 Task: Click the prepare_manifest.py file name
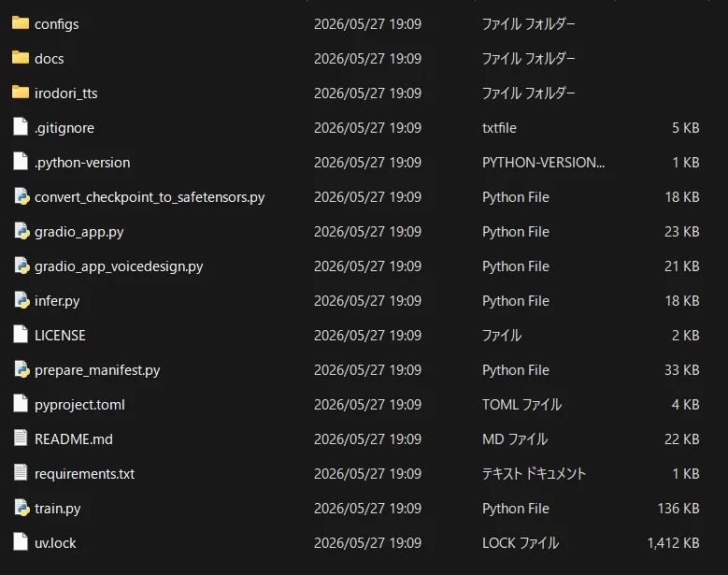point(97,370)
